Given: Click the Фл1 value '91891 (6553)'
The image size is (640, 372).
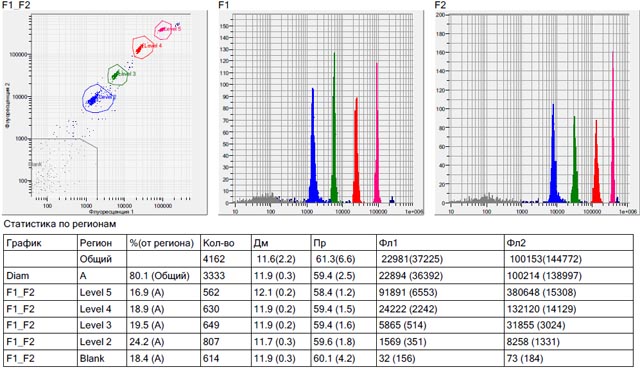Looking at the screenshot, I should (408, 292).
